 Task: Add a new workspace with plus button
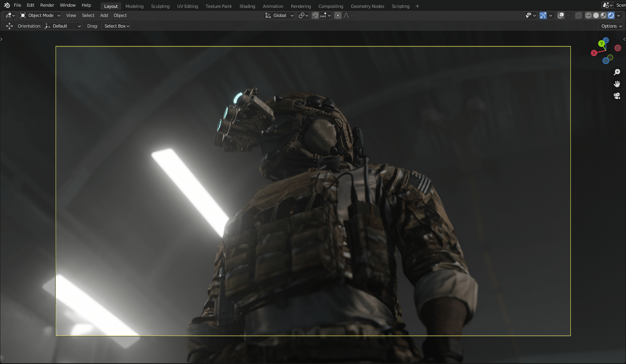click(417, 6)
